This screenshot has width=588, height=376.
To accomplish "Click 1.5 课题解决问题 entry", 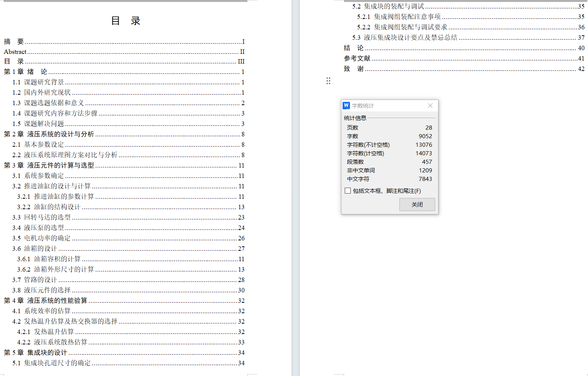I will pos(128,124).
